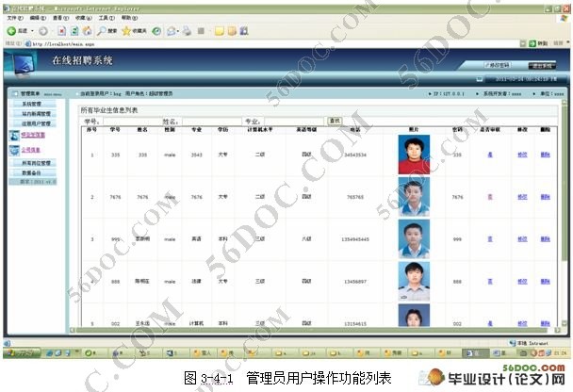Click the 姓名 search input field
Viewport: 573px width, 392px height.
pyautogui.click(x=205, y=122)
